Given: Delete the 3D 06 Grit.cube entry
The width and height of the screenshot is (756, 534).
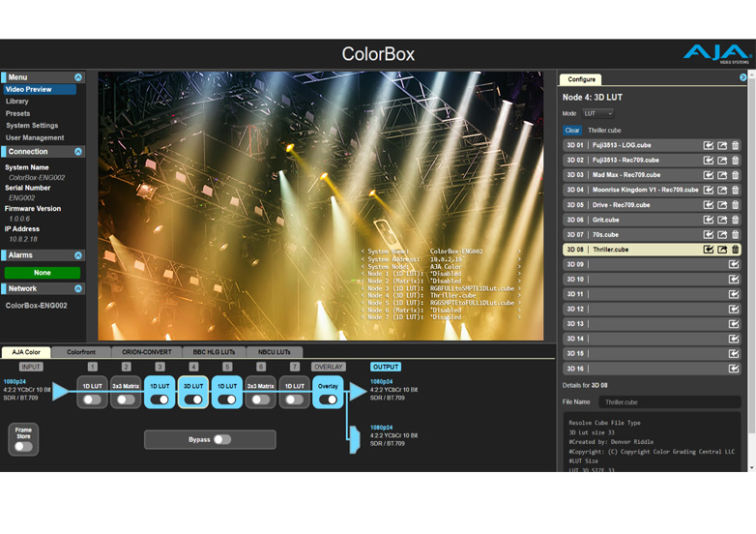Looking at the screenshot, I should click(x=736, y=220).
